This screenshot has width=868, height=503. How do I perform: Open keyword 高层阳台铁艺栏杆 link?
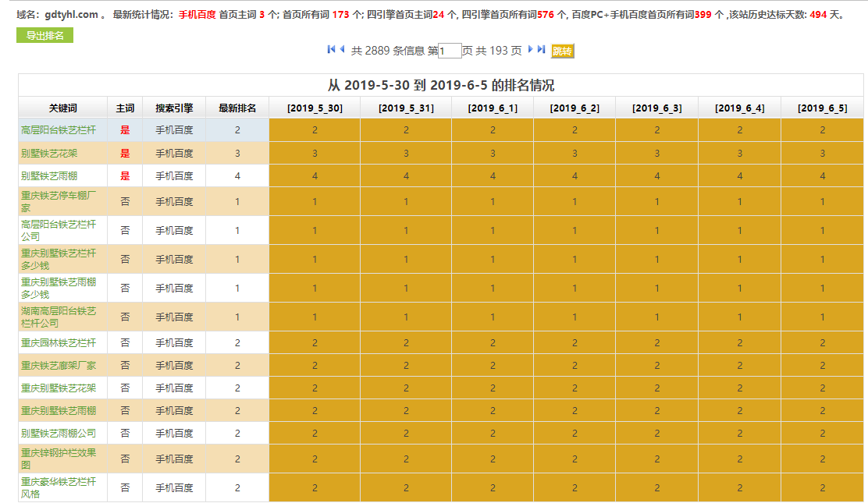click(x=59, y=130)
